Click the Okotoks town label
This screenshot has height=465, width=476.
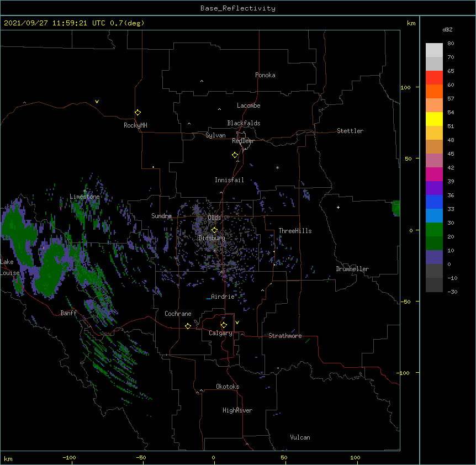tap(228, 387)
